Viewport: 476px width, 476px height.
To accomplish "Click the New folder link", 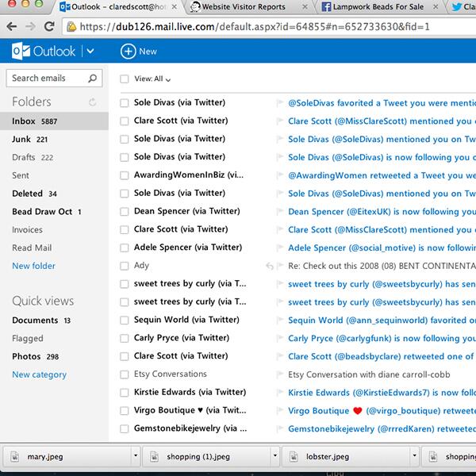I will pyautogui.click(x=33, y=266).
